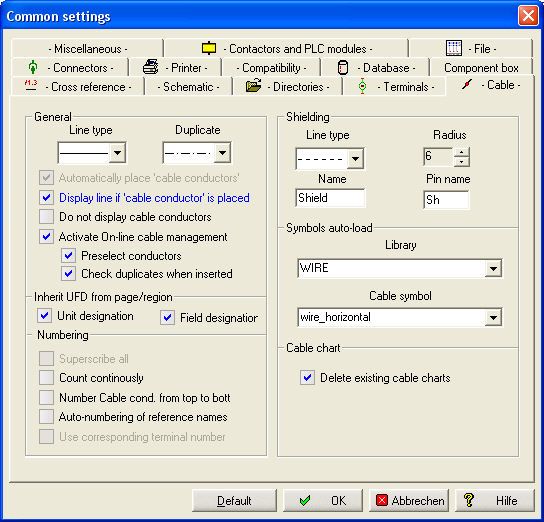Increase Radius with the up stepper arrow
544x522 pixels.
[x=461, y=152]
